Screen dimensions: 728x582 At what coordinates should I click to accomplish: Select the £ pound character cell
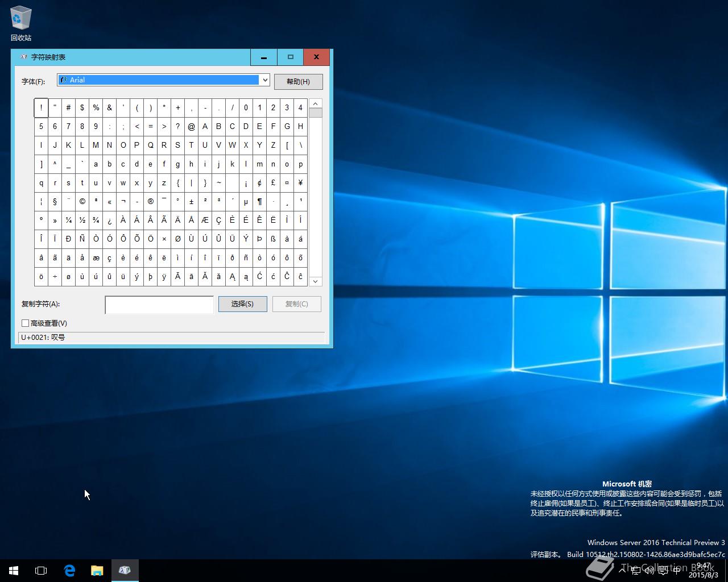(273, 182)
